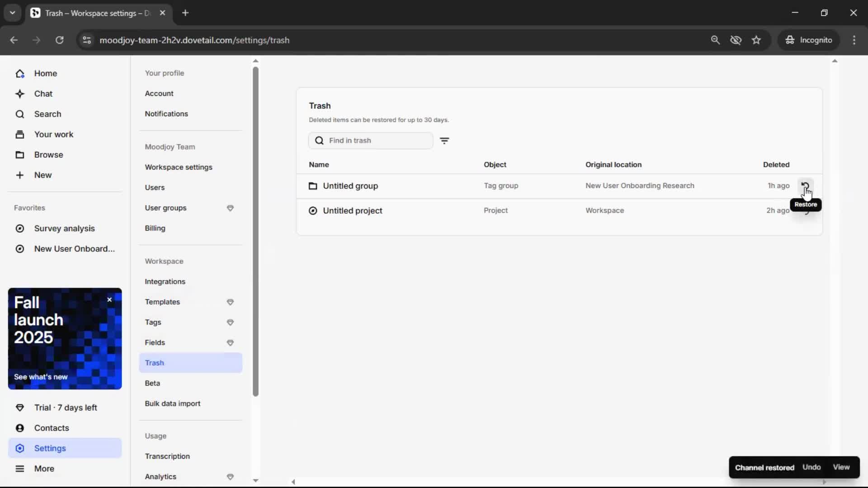Image resolution: width=868 pixels, height=488 pixels.
Task: Click the New plus icon
Action: 20,175
